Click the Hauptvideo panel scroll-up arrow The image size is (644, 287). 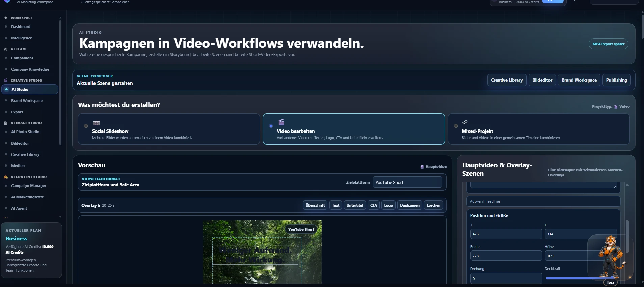pos(627,185)
